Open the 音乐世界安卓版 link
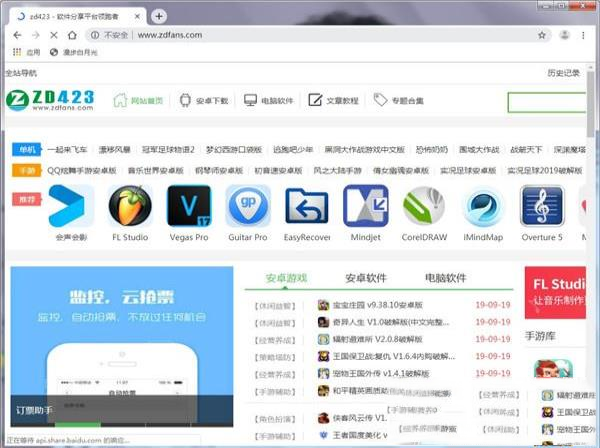Viewport: 600px width, 448px height. (x=156, y=171)
